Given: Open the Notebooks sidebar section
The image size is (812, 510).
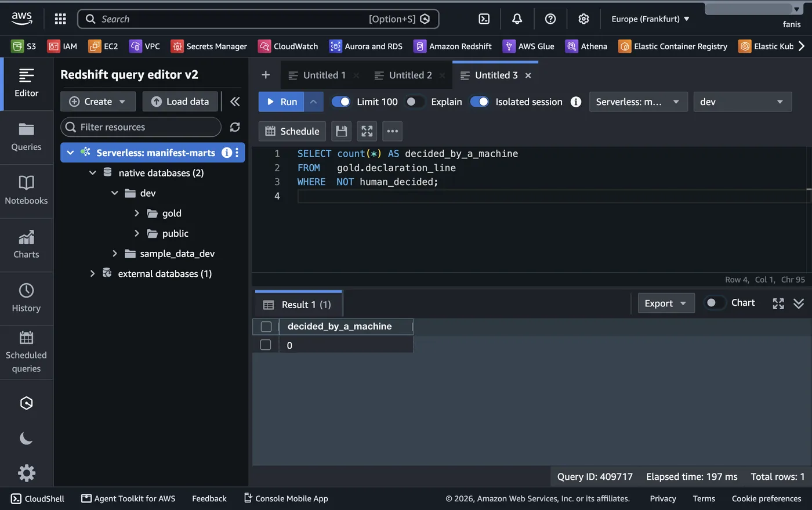Looking at the screenshot, I should coord(26,191).
